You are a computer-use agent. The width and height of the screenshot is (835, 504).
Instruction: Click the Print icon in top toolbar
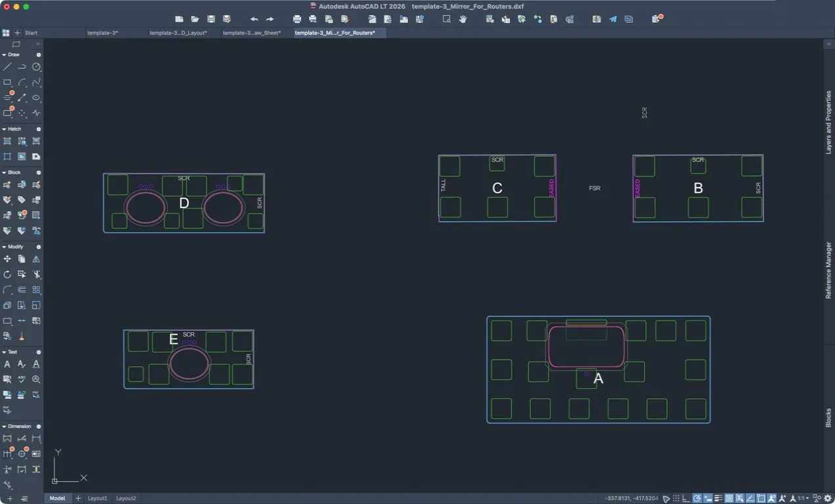[x=297, y=19]
